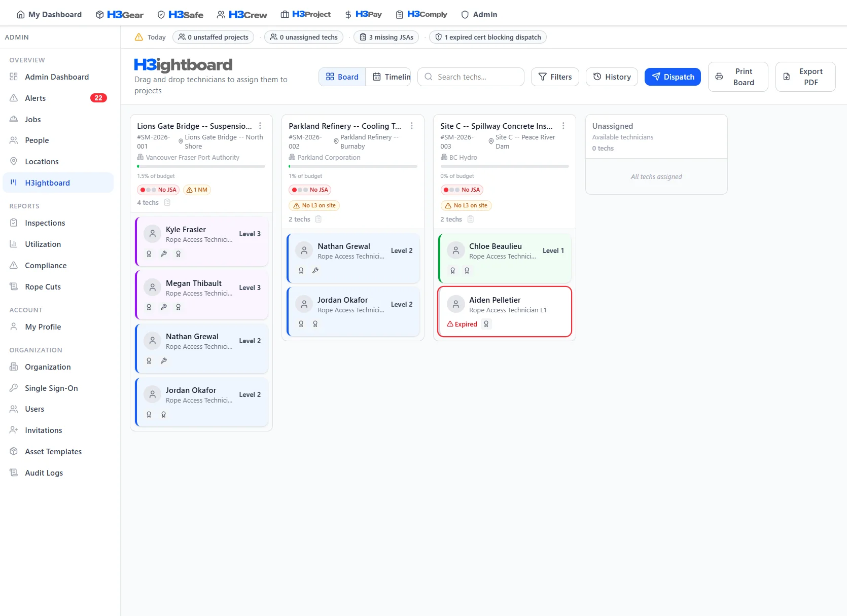Click the 'No JSA' badge on Parkland Refinery
This screenshot has width=847, height=616.
(310, 190)
